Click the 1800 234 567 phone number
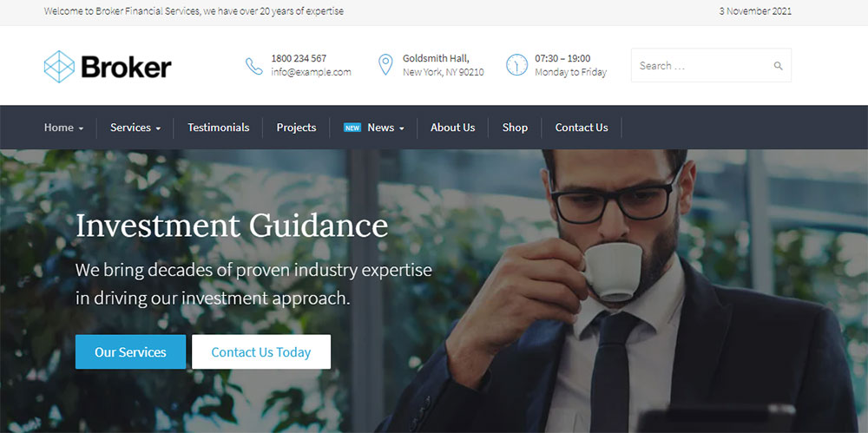868x433 pixels. tap(299, 58)
